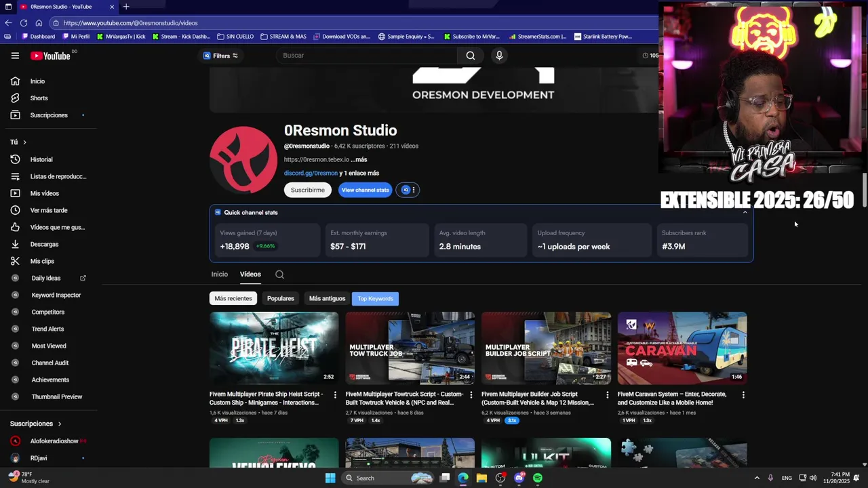Click the Buscar search field

pyautogui.click(x=367, y=56)
